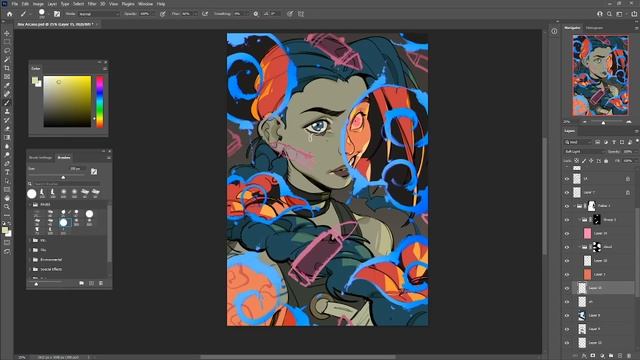640x360 pixels.
Task: Collapse the Folder group in Layers
Action: tap(574, 206)
